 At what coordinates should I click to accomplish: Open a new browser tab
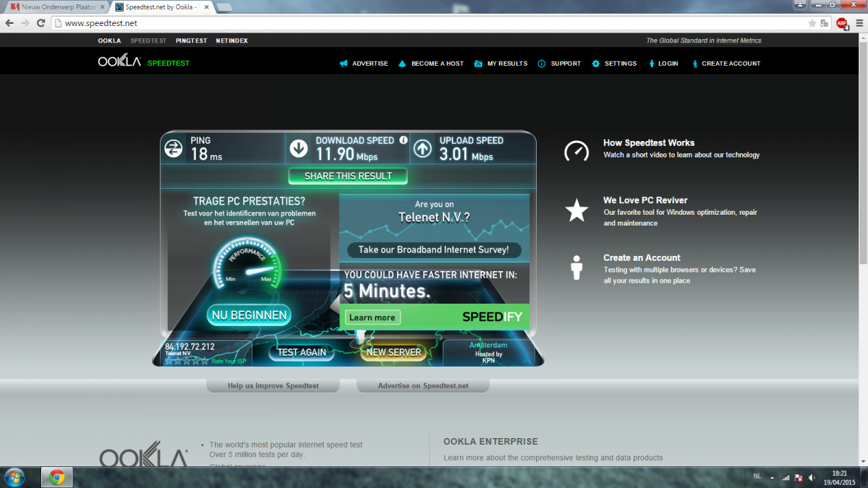click(224, 7)
